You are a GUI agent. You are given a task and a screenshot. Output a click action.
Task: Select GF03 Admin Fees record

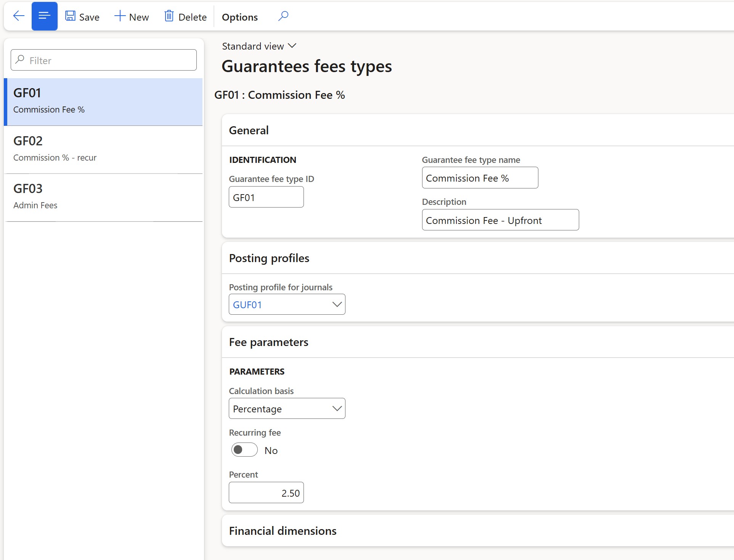(x=103, y=197)
